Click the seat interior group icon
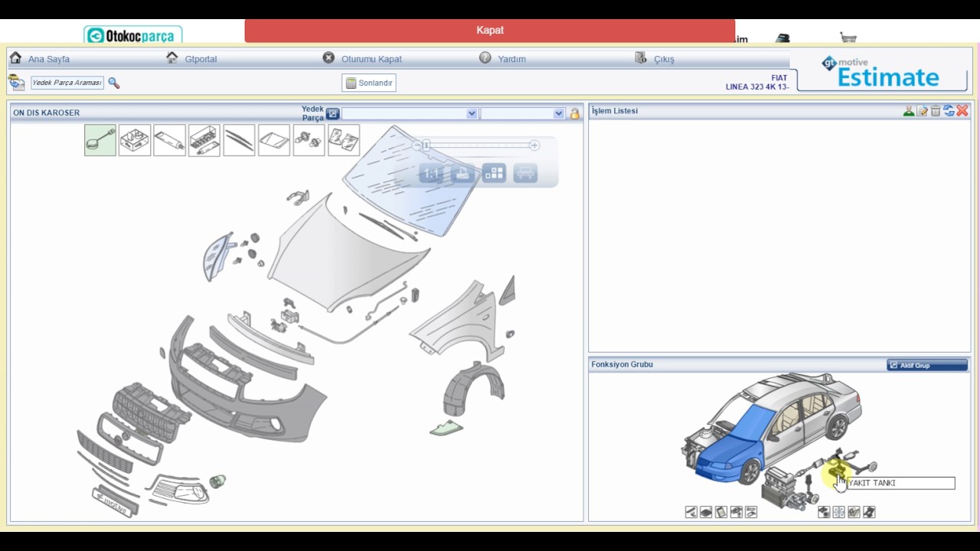Image resolution: width=980 pixels, height=551 pixels. point(854,512)
